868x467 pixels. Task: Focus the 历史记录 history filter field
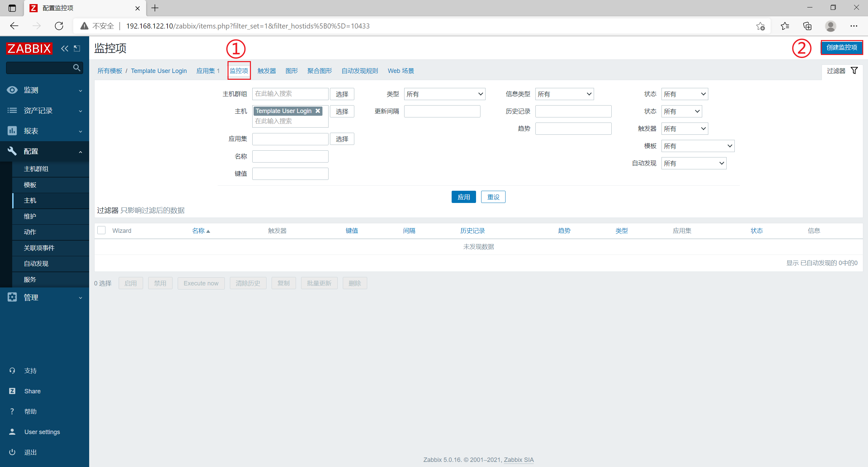pyautogui.click(x=573, y=111)
